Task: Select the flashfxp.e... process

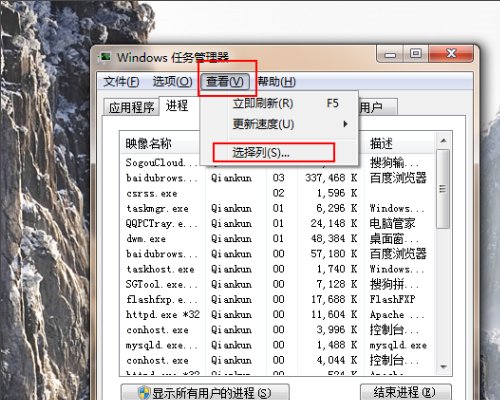Action: pos(277,300)
